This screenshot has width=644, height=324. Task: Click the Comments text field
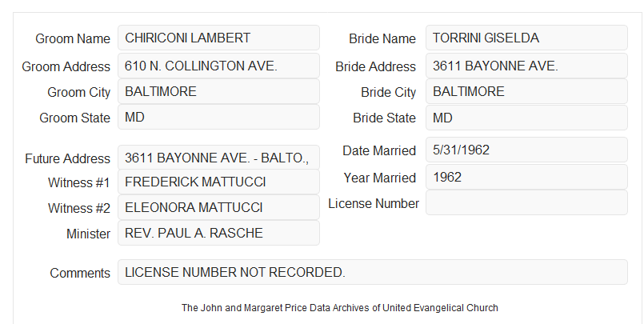coord(373,272)
